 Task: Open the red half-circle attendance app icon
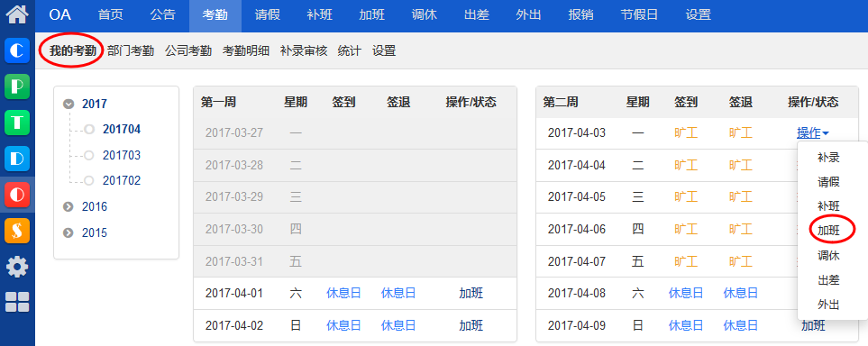coord(17,195)
